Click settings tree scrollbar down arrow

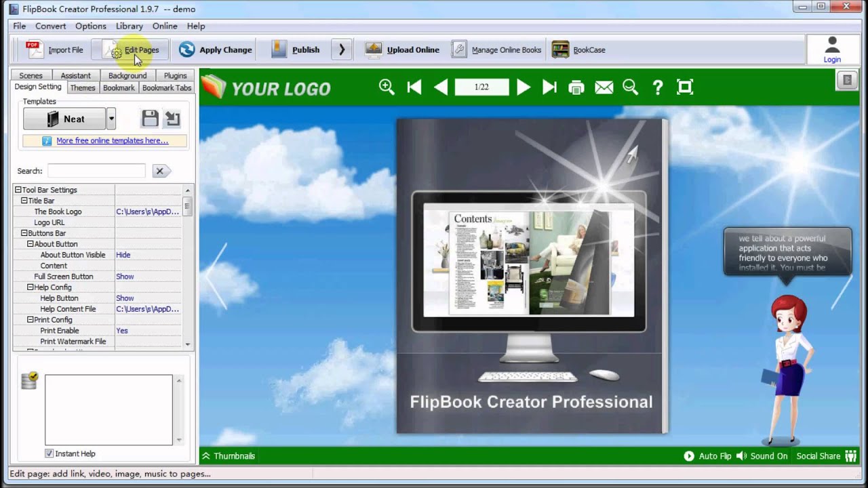[188, 344]
